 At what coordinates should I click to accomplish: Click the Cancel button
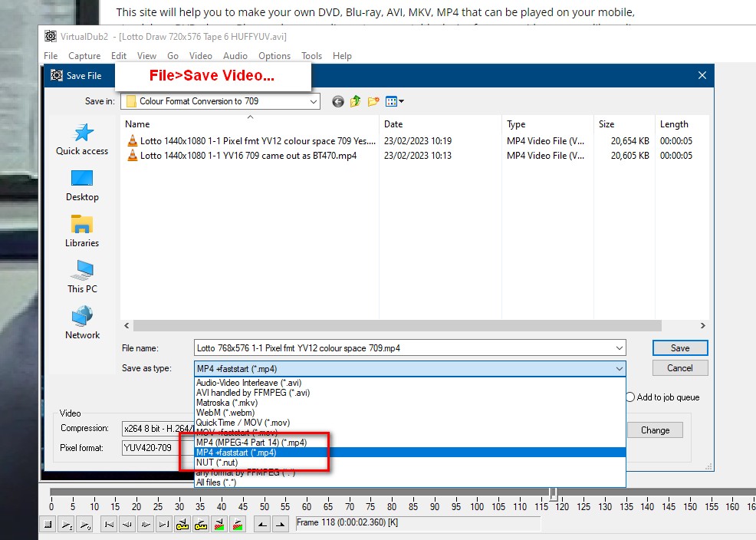pyautogui.click(x=680, y=368)
